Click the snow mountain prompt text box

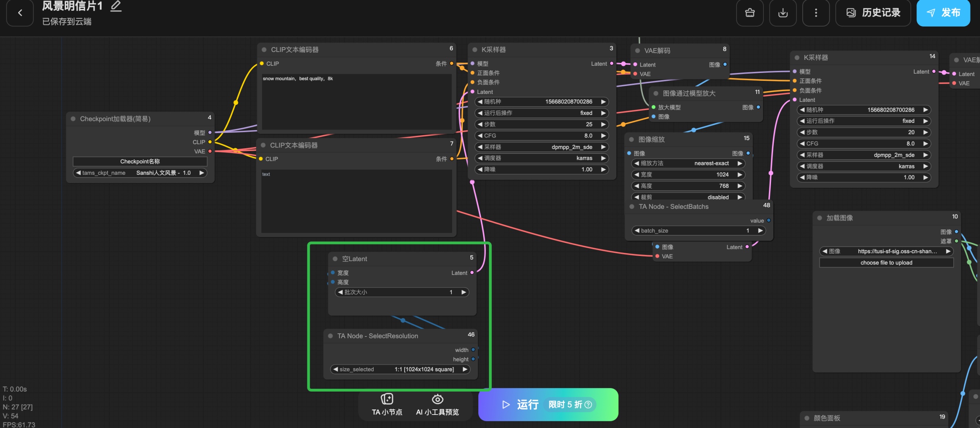tap(356, 101)
